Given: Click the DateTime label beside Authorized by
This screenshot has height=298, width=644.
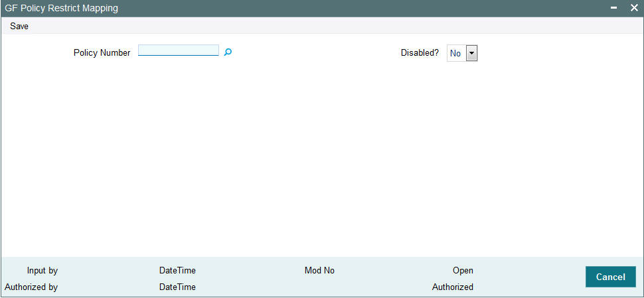Looking at the screenshot, I should coord(177,287).
